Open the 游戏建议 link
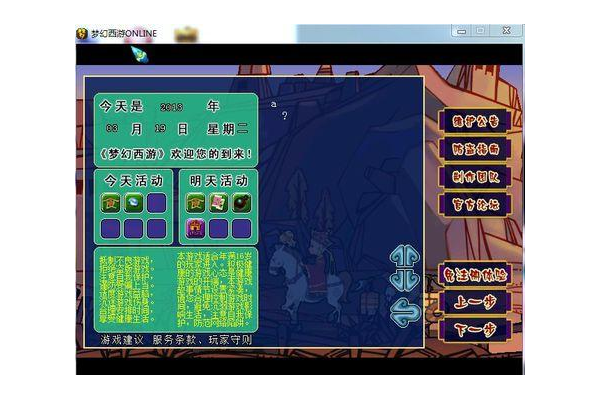This screenshot has height=400, width=600. pos(122,340)
